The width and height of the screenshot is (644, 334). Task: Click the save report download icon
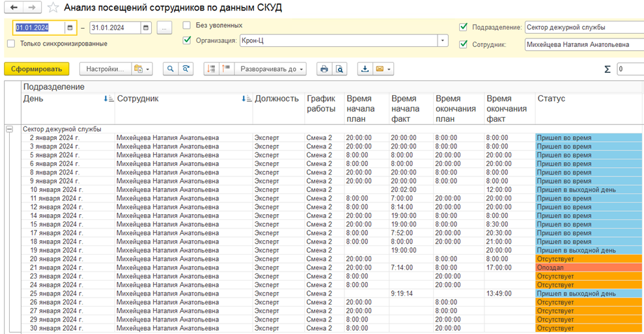pos(365,69)
